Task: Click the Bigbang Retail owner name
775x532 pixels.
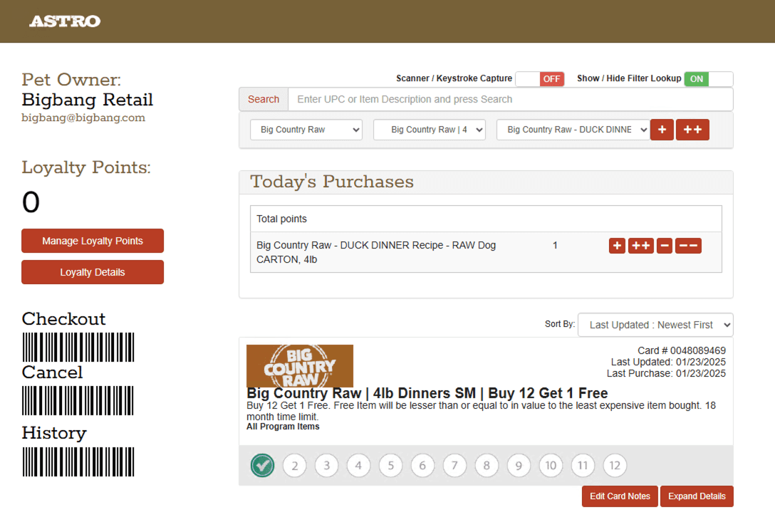Action: tap(88, 100)
